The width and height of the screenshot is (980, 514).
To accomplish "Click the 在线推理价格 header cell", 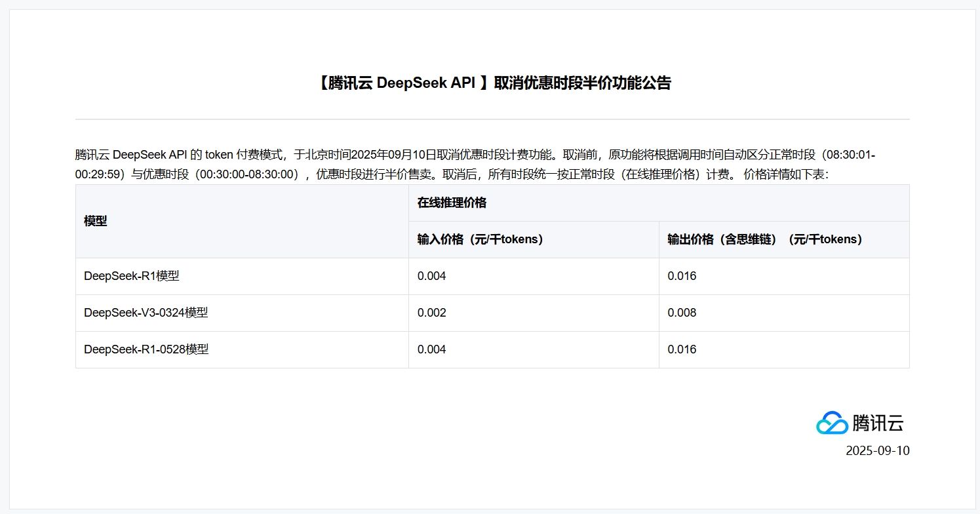I will 659,203.
